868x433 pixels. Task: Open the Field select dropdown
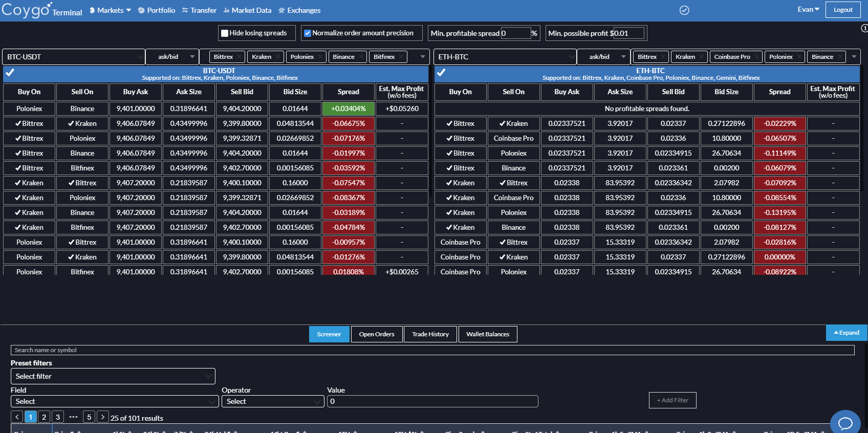click(x=115, y=401)
